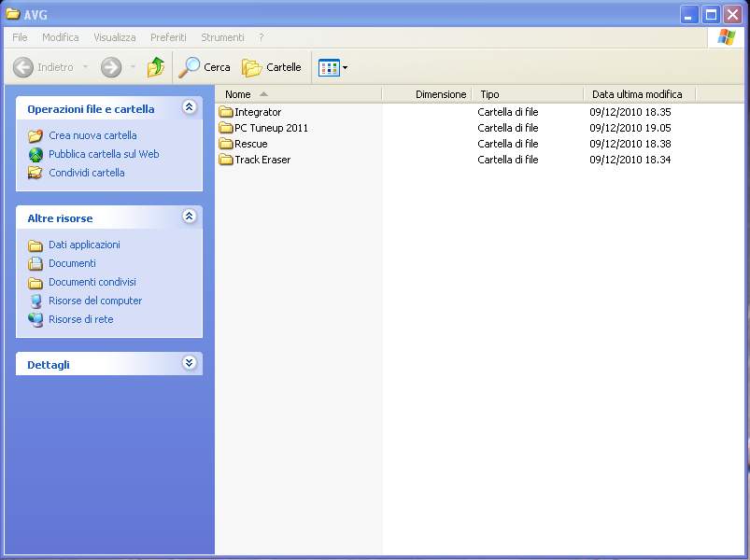Collapse the Operazioni file e cartella panel
750x560 pixels.
(x=190, y=107)
